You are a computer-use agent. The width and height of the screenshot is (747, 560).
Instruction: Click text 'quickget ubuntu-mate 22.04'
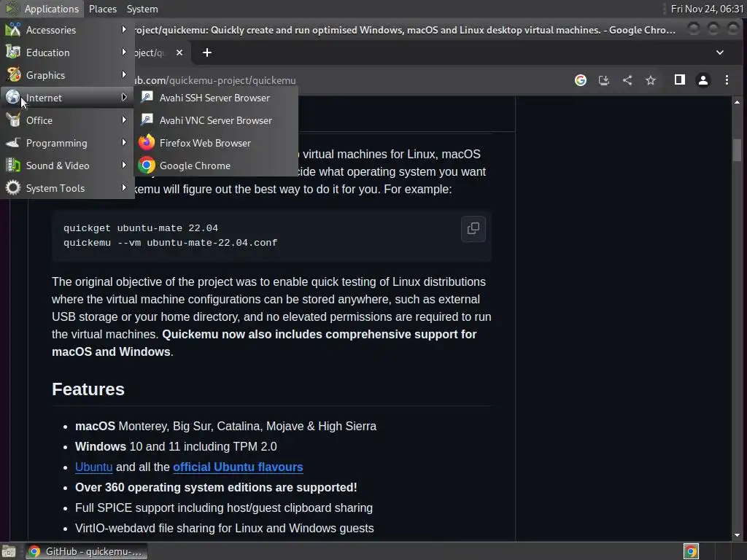click(x=141, y=228)
